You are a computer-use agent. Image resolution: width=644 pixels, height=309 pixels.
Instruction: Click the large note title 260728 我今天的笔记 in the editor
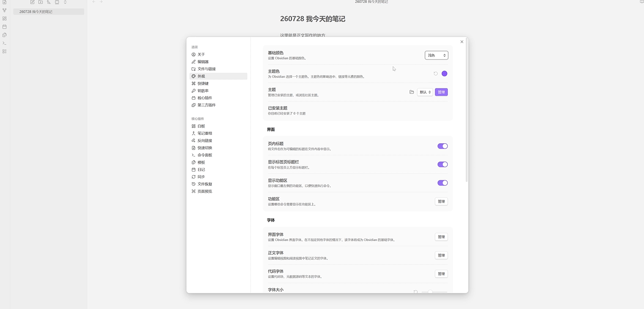(313, 19)
